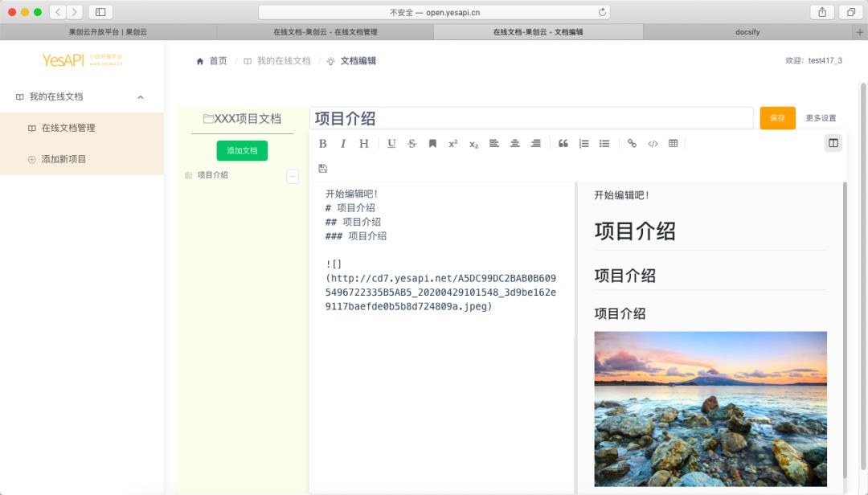Toggle bold formatting in the editor
868x495 pixels.
tap(321, 144)
